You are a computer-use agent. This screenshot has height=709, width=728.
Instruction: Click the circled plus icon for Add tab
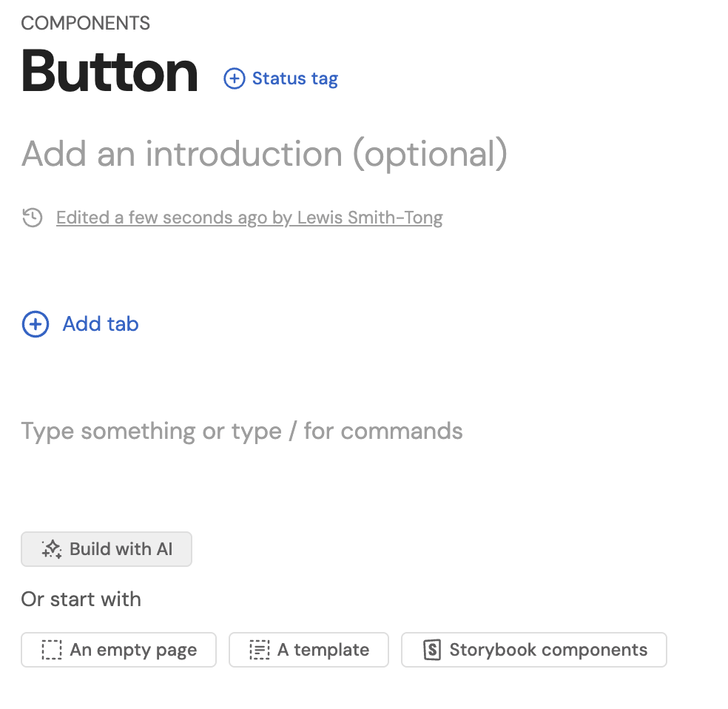click(36, 324)
